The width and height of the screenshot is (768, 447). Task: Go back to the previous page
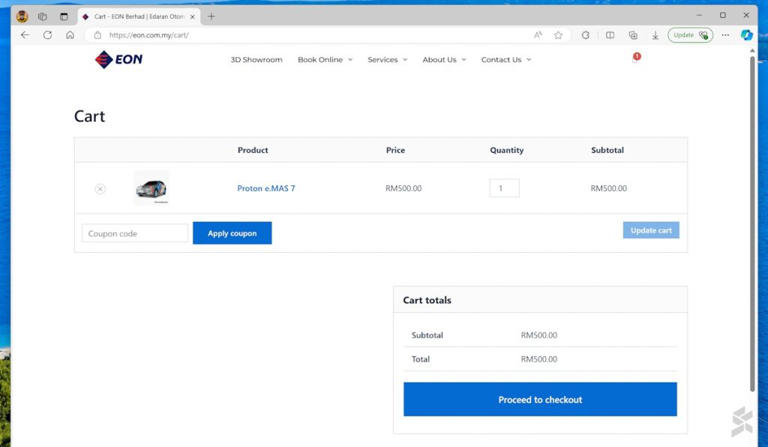point(25,35)
